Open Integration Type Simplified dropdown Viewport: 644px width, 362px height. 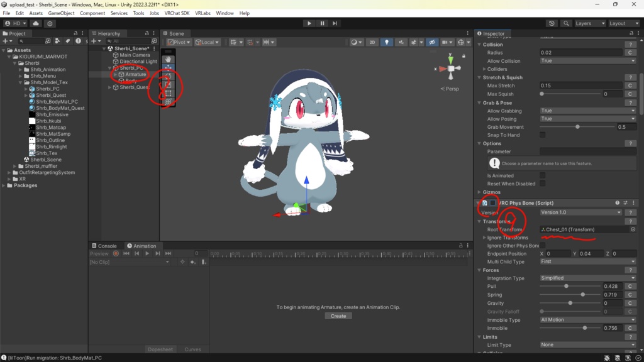click(x=588, y=278)
